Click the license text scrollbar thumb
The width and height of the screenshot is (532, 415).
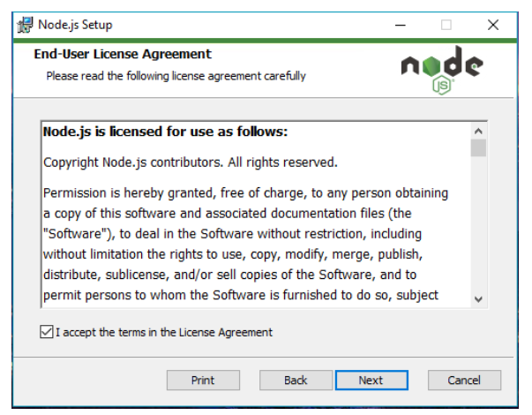click(x=478, y=147)
